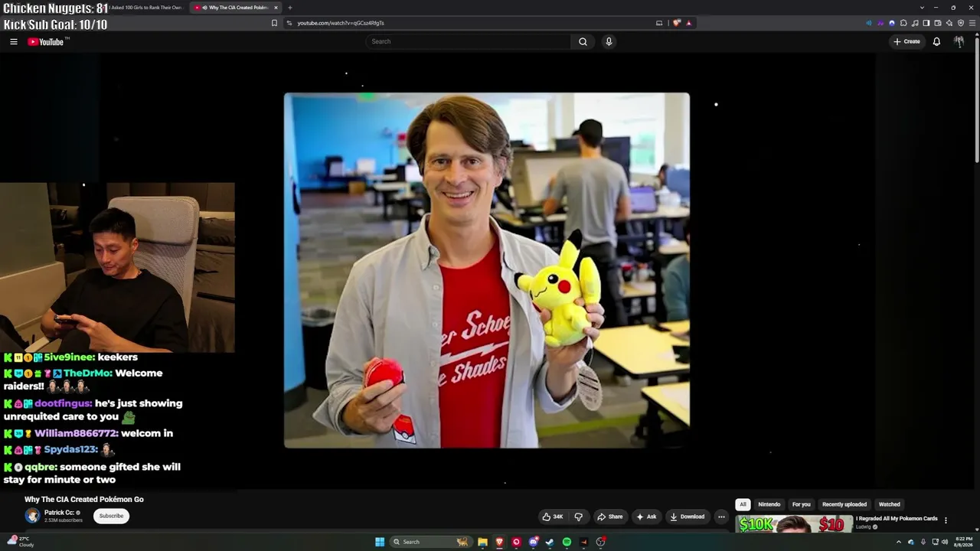
Task: Select the Watched filter chip
Action: [x=889, y=504]
